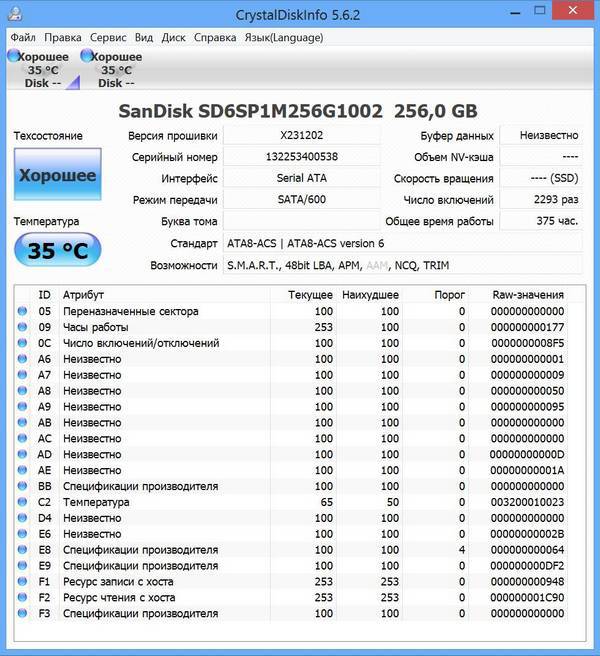Open the Вид menu
Screen dimensions: 600x656
tap(144, 38)
